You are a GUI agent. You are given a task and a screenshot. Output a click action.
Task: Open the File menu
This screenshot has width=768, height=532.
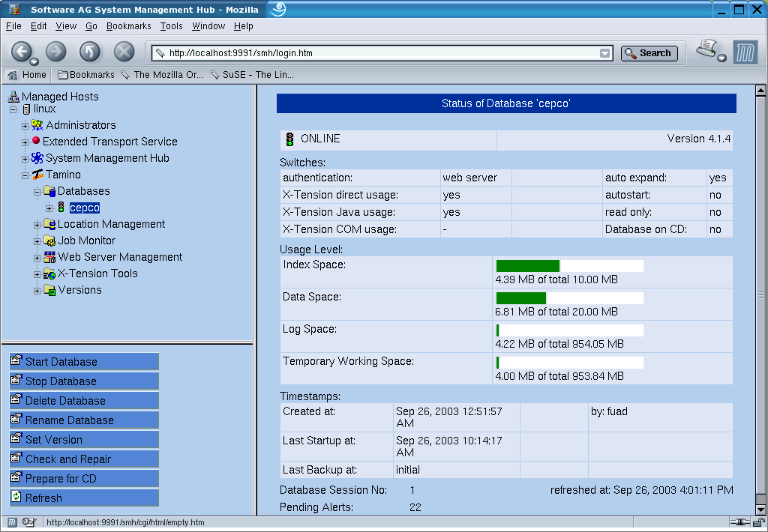point(13,26)
